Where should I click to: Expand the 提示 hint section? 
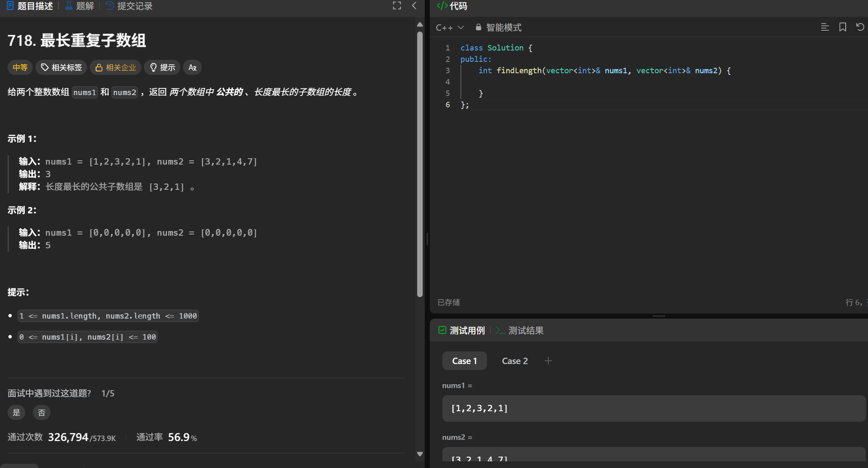(162, 68)
